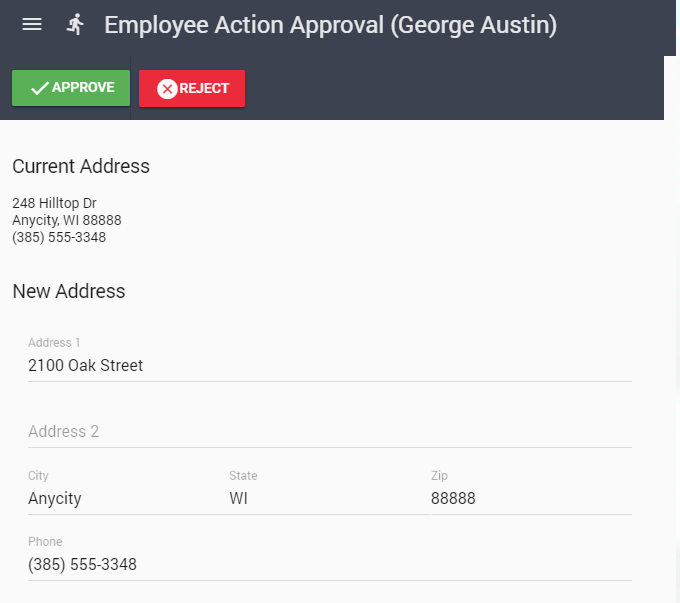Open the hamburger navigation menu

pos(32,25)
